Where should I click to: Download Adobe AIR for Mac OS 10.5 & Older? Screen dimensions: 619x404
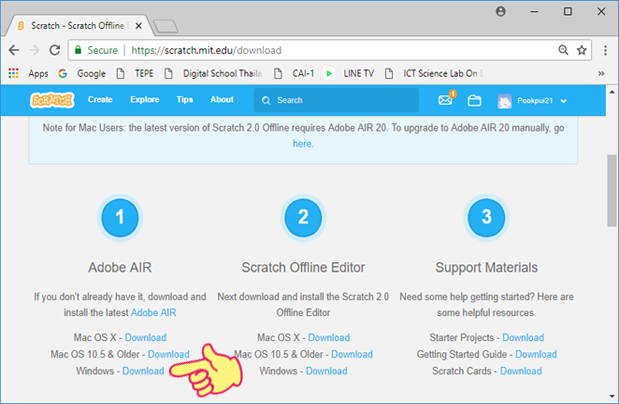coord(169,354)
